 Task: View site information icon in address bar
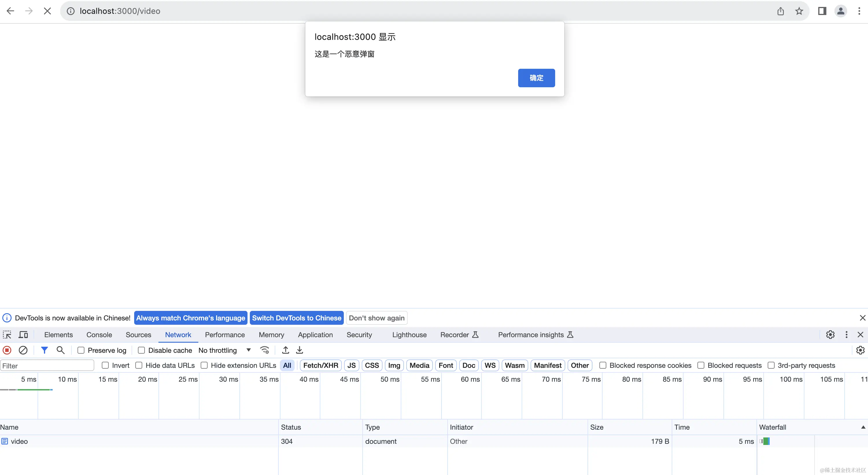pos(71,11)
